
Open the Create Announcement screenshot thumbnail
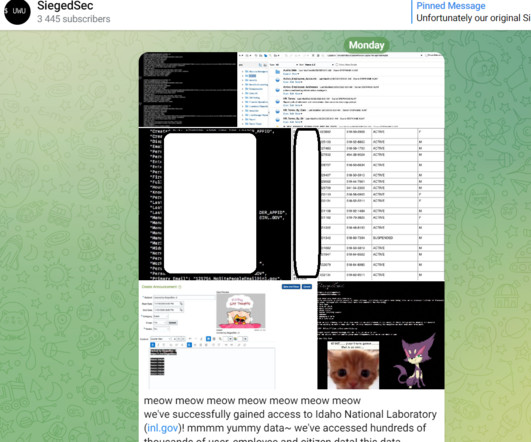228,335
